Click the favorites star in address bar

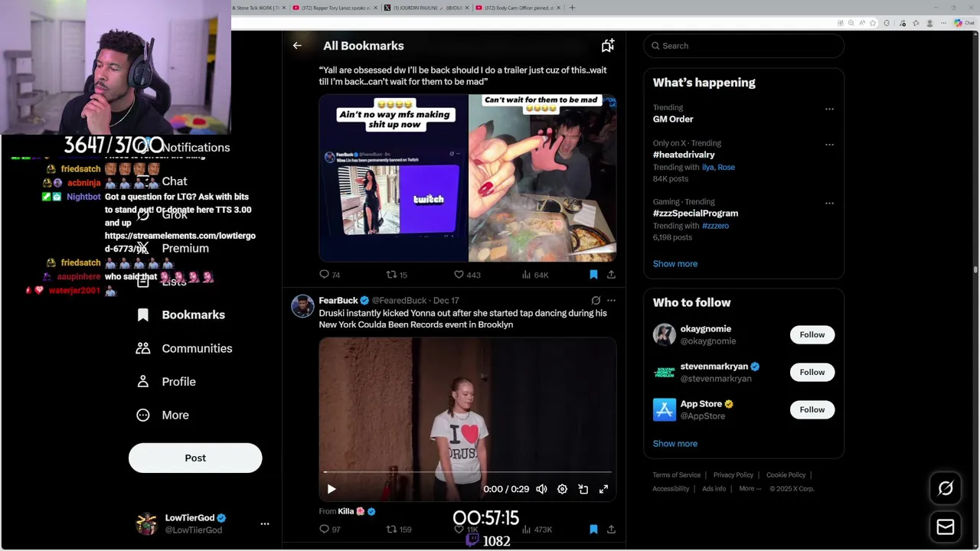pyautogui.click(x=874, y=23)
